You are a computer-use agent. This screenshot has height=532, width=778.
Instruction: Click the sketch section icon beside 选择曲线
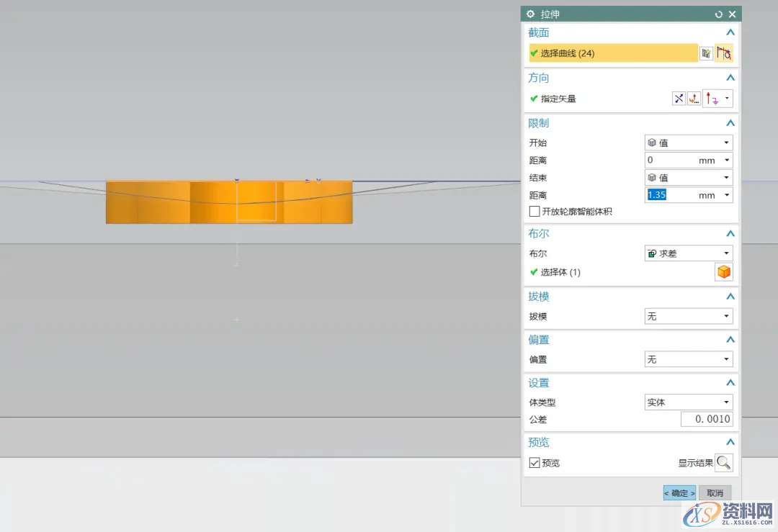(x=706, y=53)
